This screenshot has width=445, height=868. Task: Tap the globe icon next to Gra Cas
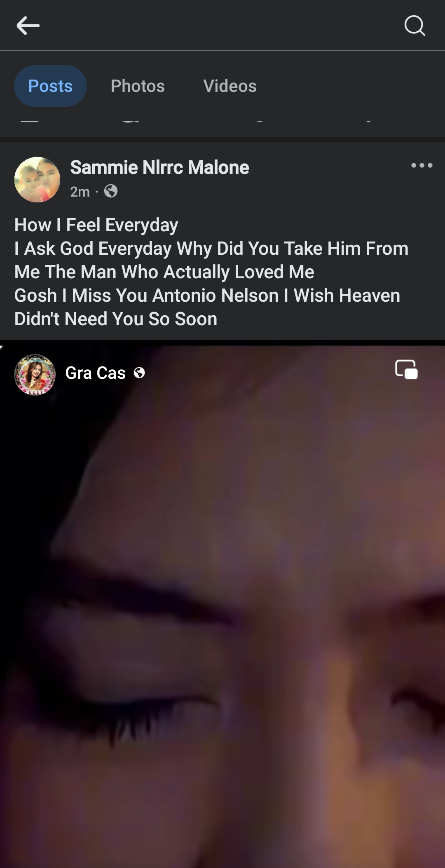coord(139,373)
